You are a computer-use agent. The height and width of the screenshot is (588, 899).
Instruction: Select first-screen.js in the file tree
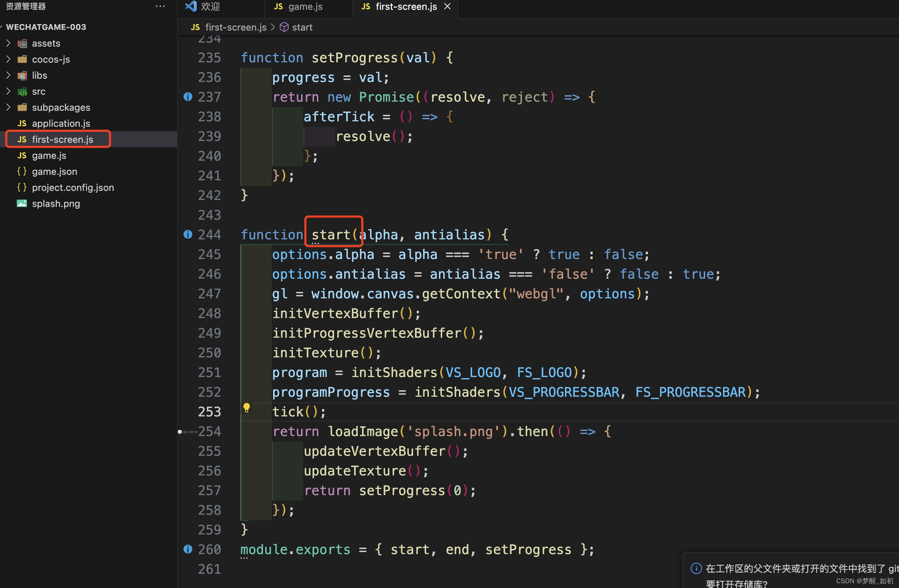[62, 140]
